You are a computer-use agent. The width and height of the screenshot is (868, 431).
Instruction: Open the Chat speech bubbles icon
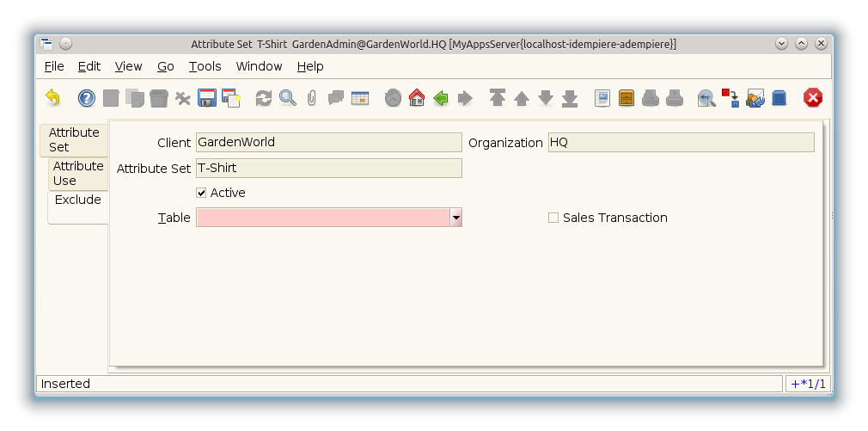(336, 98)
